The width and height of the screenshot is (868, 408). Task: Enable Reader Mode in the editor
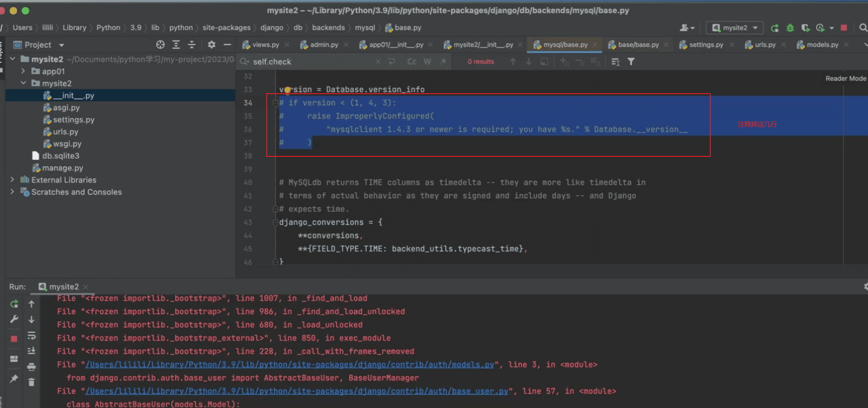pos(845,78)
